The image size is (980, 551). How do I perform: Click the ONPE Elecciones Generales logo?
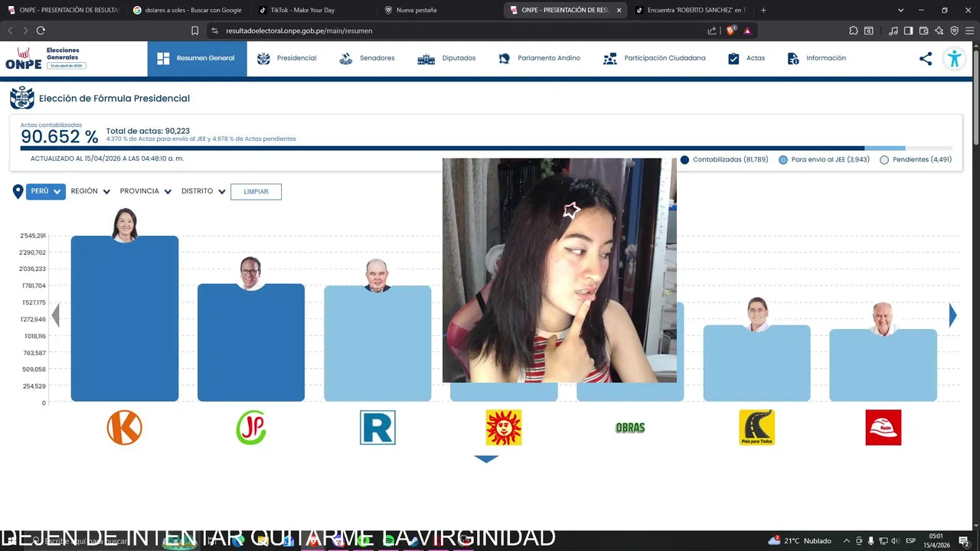[x=46, y=58]
